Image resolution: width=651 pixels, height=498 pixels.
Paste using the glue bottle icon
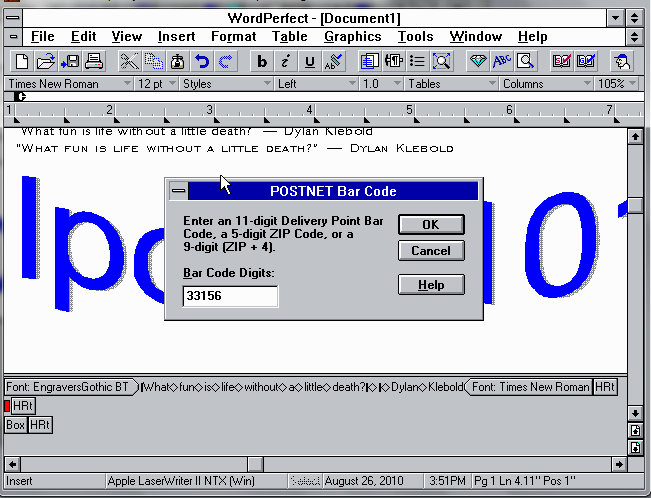[x=177, y=62]
